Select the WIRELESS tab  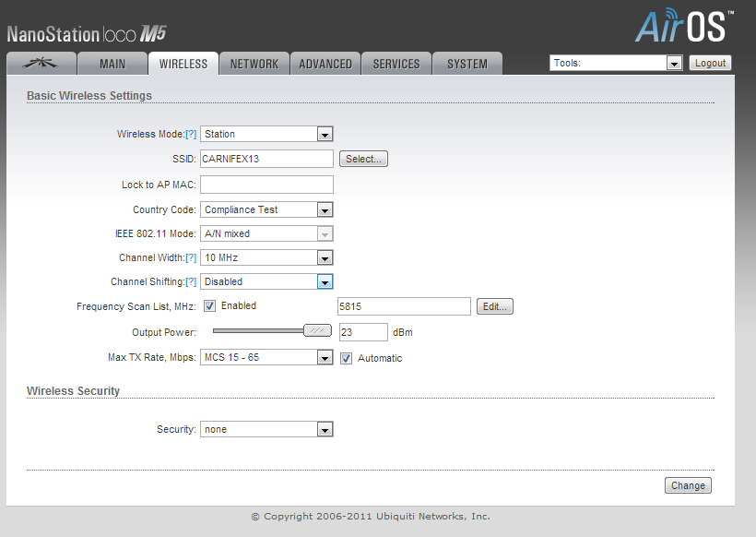(x=183, y=64)
